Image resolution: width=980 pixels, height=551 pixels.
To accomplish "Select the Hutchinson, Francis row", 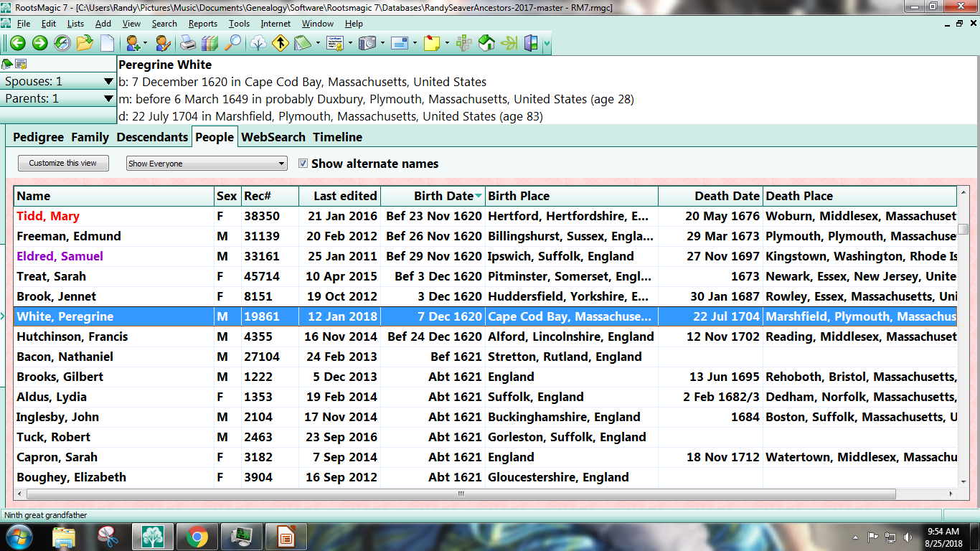I will (486, 336).
